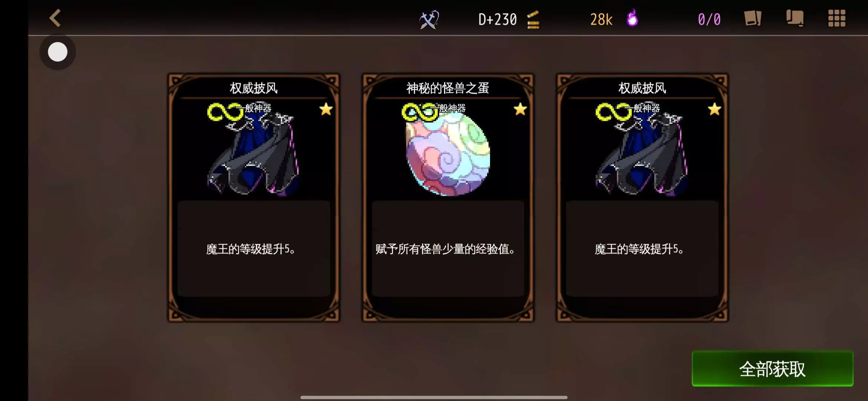Tap the star on the right cloak card
The image size is (868, 401).
pyautogui.click(x=714, y=109)
